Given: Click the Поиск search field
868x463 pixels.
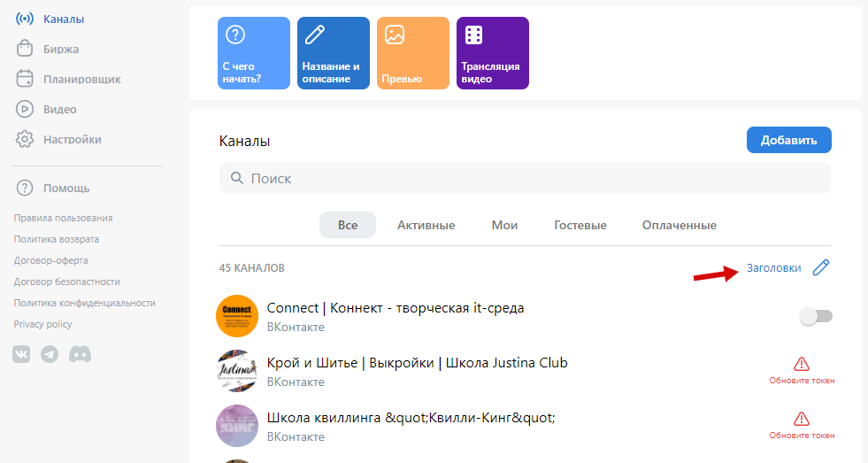Looking at the screenshot, I should pyautogui.click(x=525, y=178).
